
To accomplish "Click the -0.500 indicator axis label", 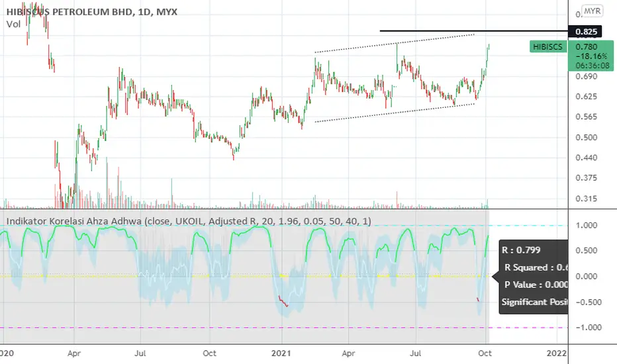I will [x=587, y=302].
